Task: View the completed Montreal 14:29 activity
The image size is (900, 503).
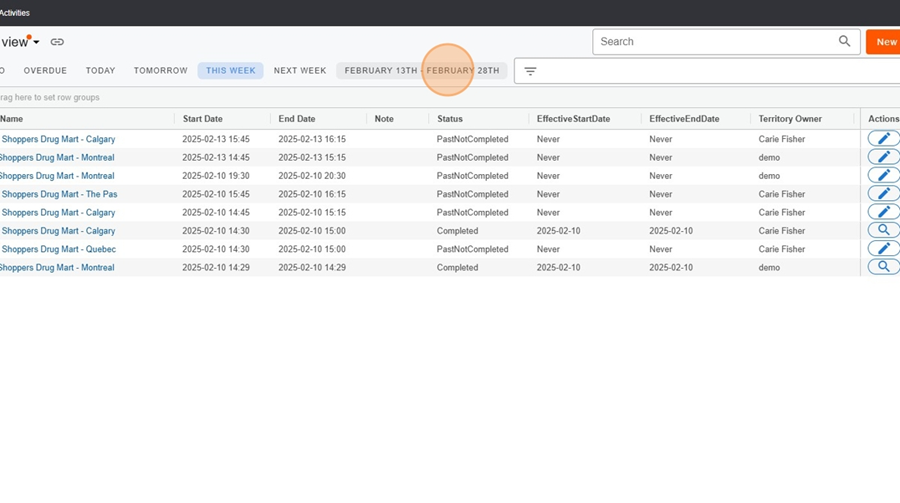Action: [883, 267]
